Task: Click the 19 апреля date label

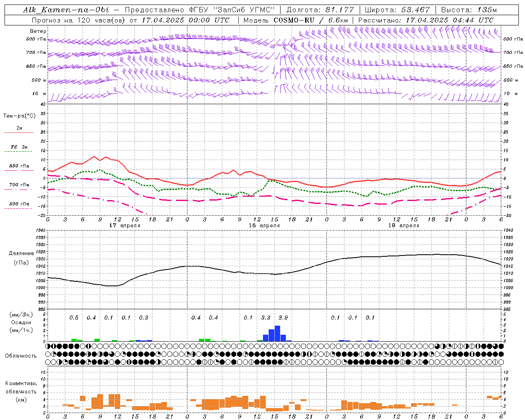Action: [404, 226]
